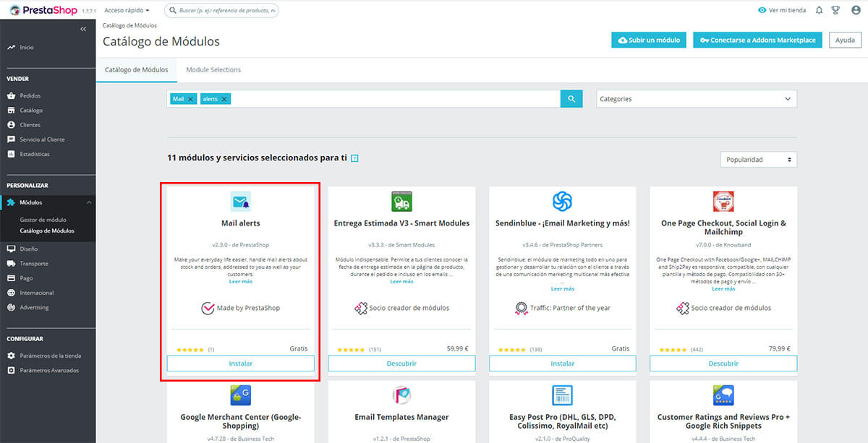Open Pago in the sidebar
Image resolution: width=868 pixels, height=443 pixels.
(26, 278)
